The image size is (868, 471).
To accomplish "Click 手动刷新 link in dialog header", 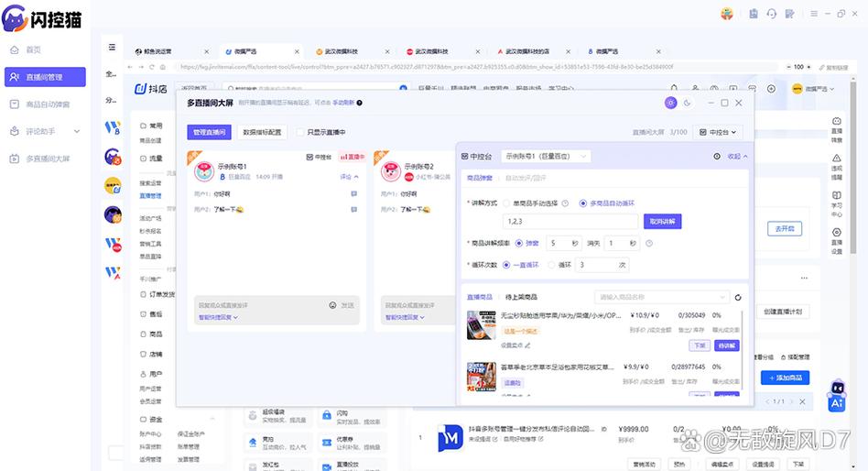I will tap(343, 103).
